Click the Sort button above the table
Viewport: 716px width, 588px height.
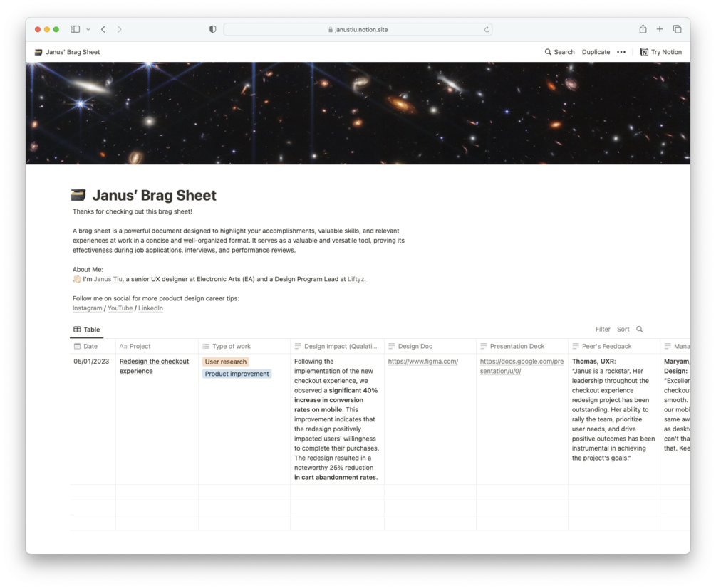623,330
